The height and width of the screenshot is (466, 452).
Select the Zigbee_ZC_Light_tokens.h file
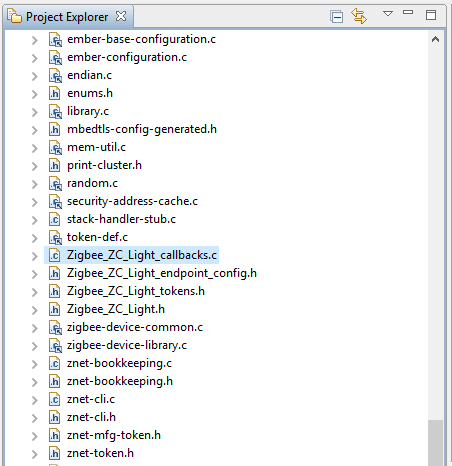136,291
